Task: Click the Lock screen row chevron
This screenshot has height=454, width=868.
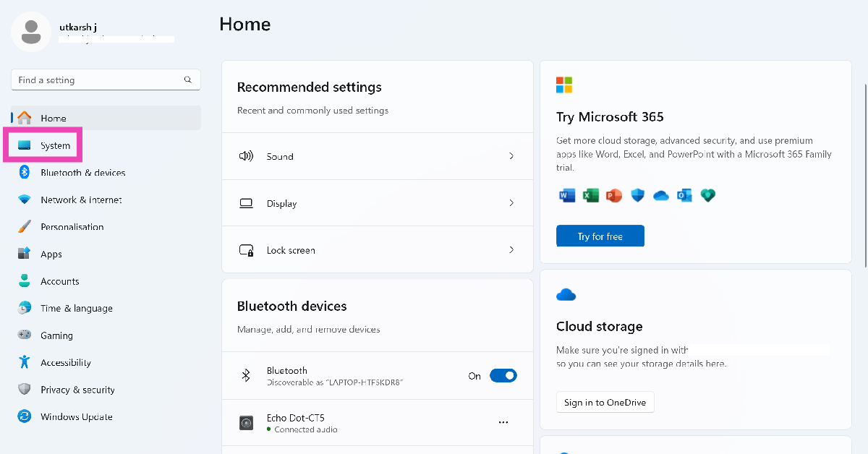Action: [x=511, y=250]
